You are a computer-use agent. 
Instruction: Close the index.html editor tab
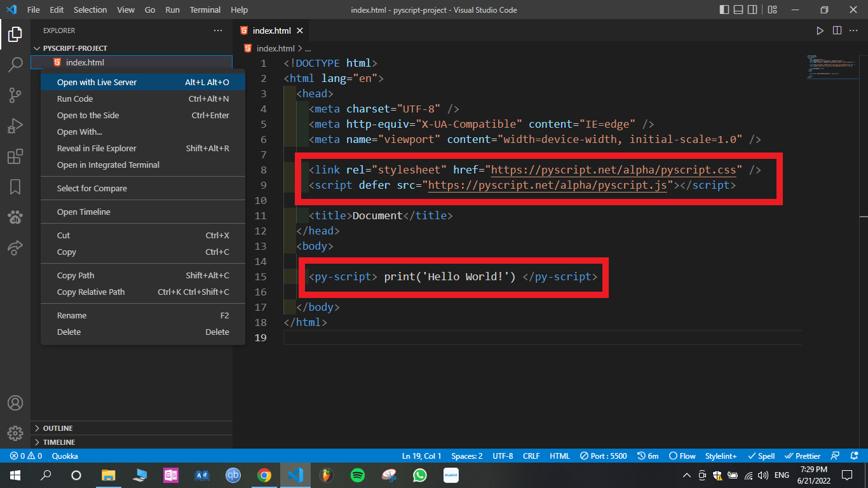click(x=300, y=30)
